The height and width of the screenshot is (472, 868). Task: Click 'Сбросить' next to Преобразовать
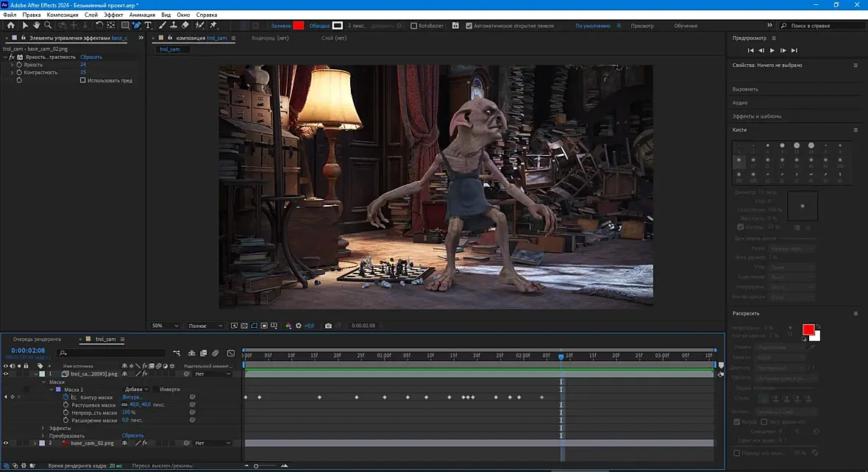click(x=132, y=436)
